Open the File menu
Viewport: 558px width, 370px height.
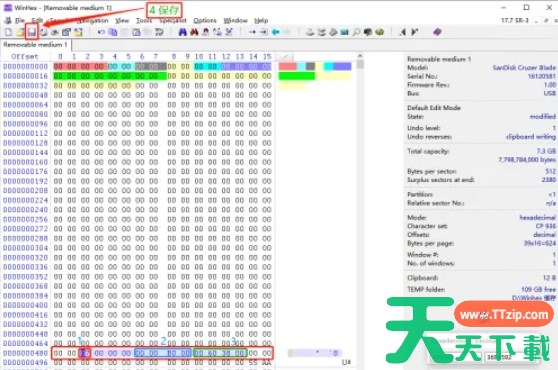(x=20, y=21)
